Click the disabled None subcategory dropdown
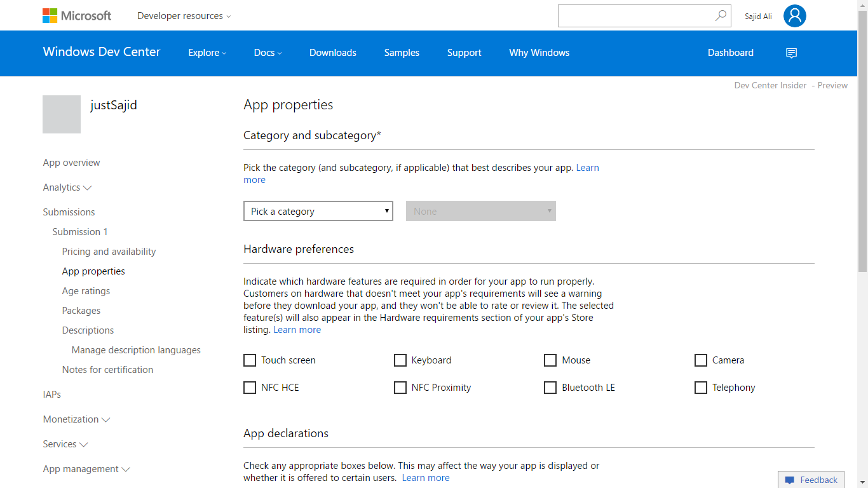This screenshot has width=868, height=488. point(481,211)
